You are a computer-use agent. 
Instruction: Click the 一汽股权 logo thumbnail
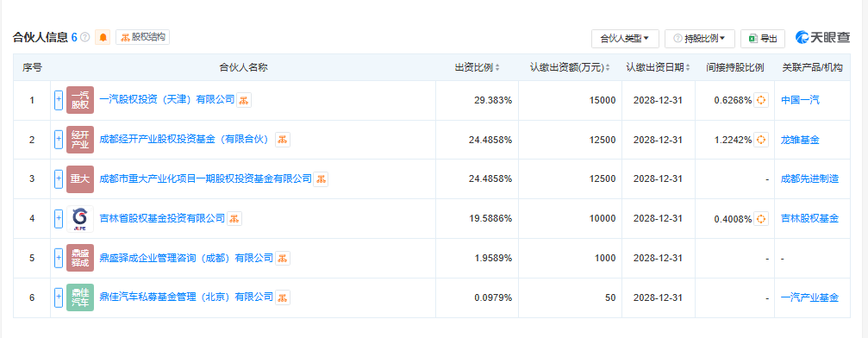[80, 100]
